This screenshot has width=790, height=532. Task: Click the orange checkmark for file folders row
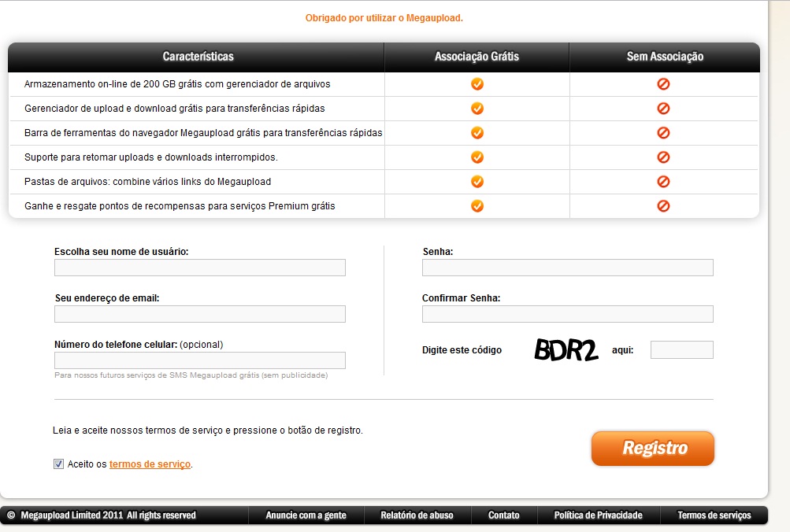click(477, 182)
